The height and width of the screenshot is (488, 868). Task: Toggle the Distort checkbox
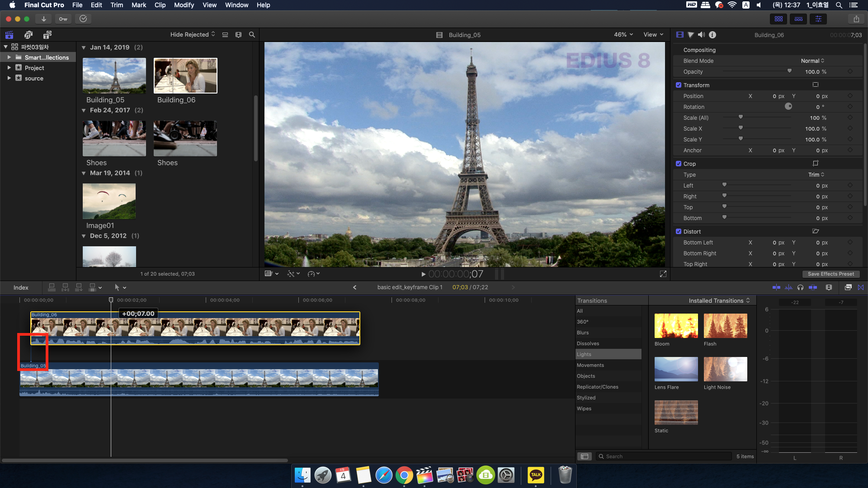click(x=678, y=231)
